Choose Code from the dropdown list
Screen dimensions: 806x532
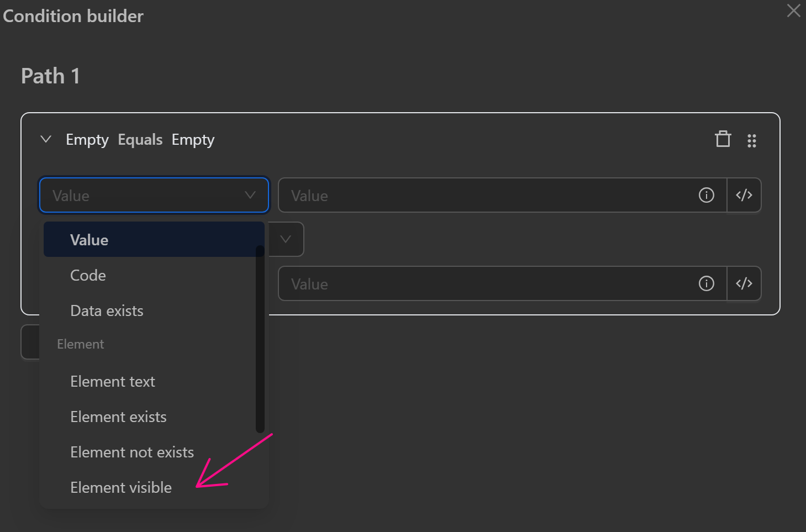point(88,275)
